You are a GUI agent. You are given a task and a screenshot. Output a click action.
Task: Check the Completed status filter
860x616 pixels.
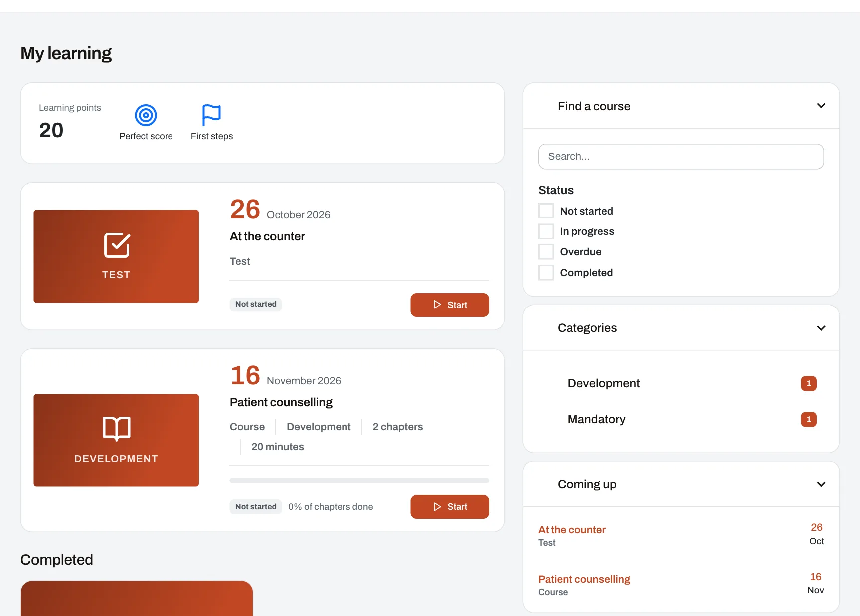546,273
